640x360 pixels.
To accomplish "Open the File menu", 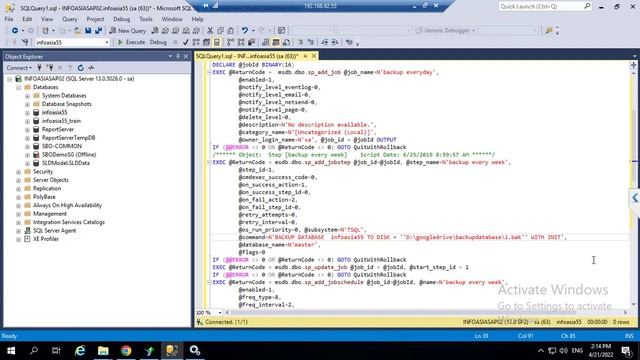I will [9, 19].
